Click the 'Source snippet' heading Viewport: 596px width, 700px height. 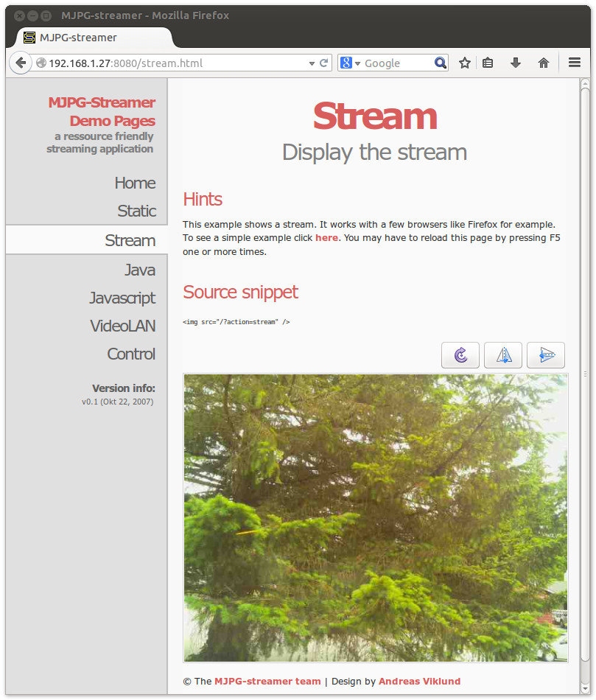(x=240, y=293)
